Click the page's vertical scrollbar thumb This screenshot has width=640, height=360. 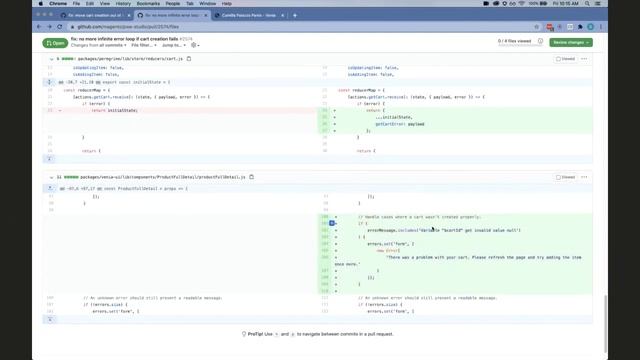(x=605, y=324)
